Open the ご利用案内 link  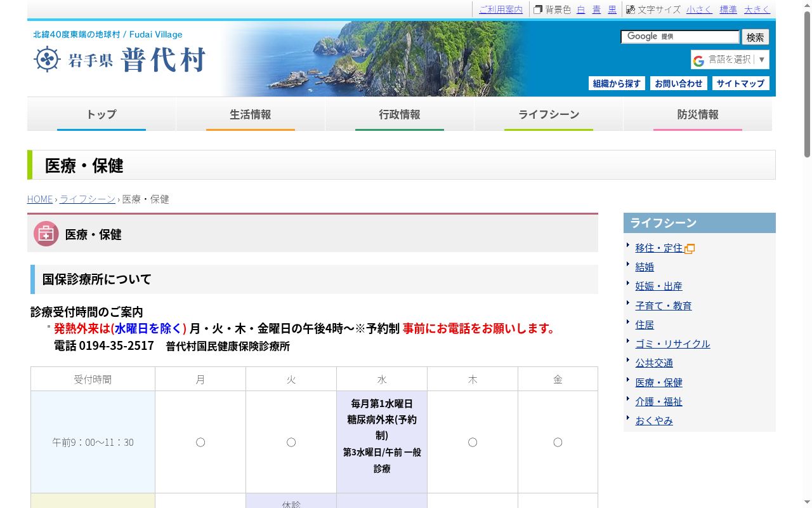[x=501, y=10]
